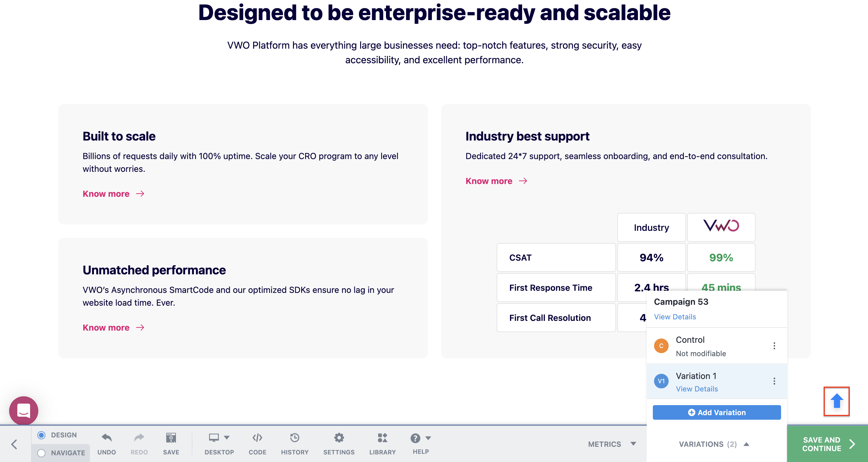Click the Help question mark icon

point(415,438)
